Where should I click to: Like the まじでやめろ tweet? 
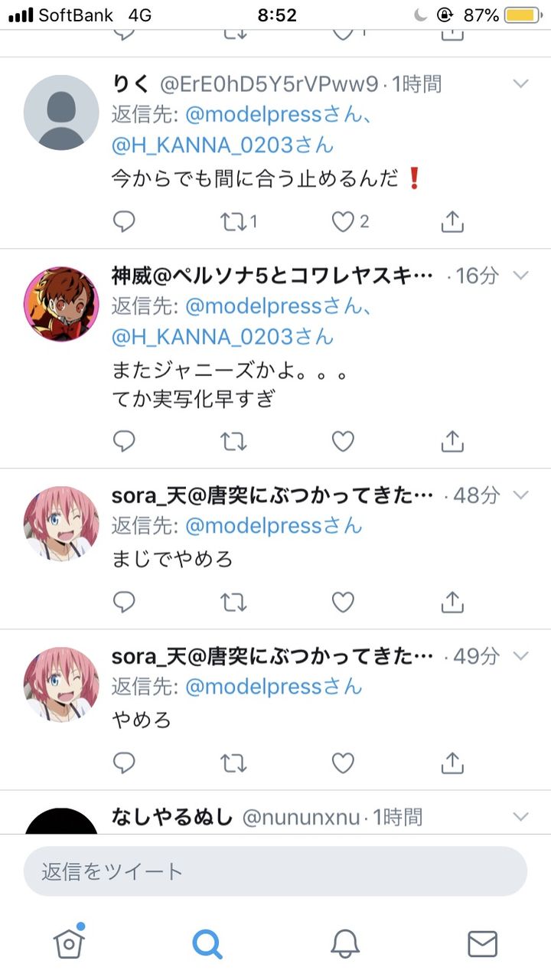tap(343, 602)
